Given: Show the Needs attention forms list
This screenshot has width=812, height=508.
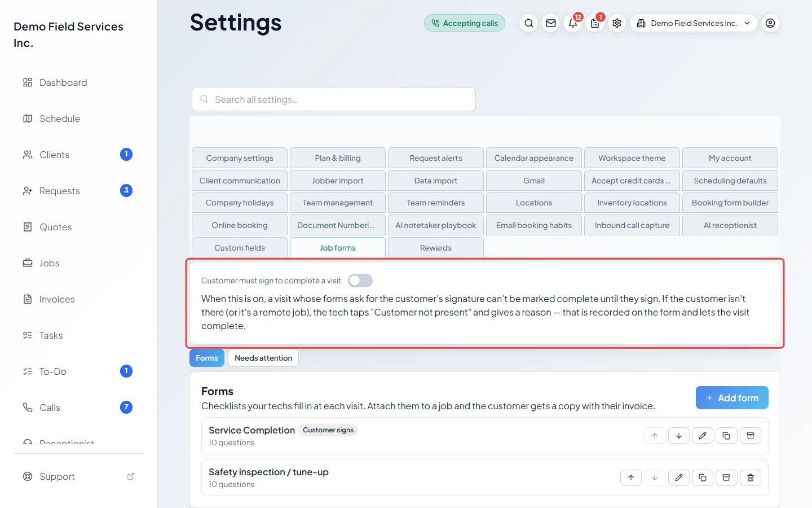Looking at the screenshot, I should [x=263, y=358].
